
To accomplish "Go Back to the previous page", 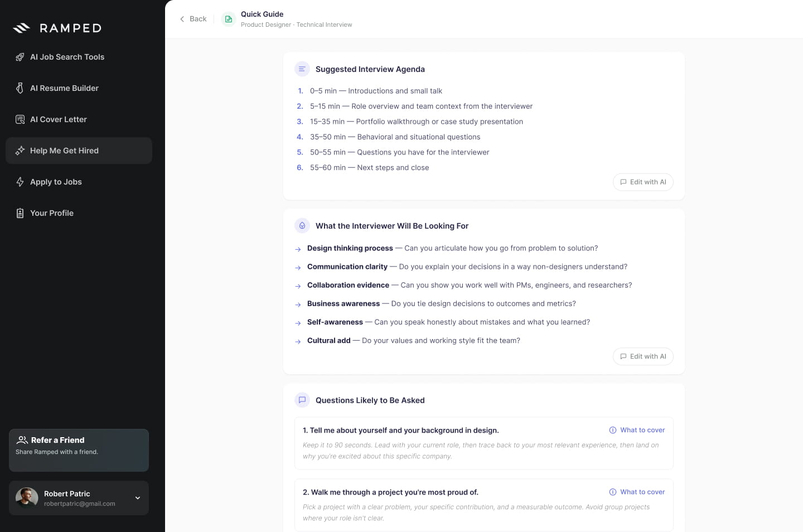I will click(x=193, y=19).
